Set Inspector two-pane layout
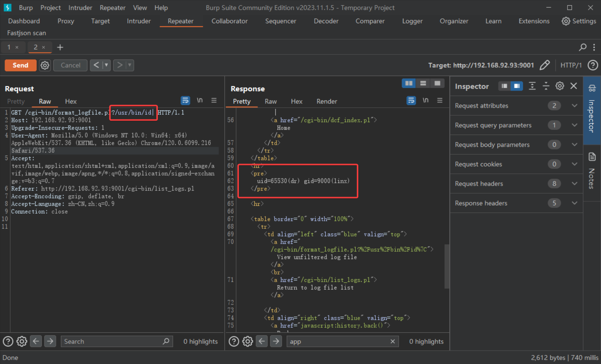The height and width of the screenshot is (364, 601). [517, 86]
